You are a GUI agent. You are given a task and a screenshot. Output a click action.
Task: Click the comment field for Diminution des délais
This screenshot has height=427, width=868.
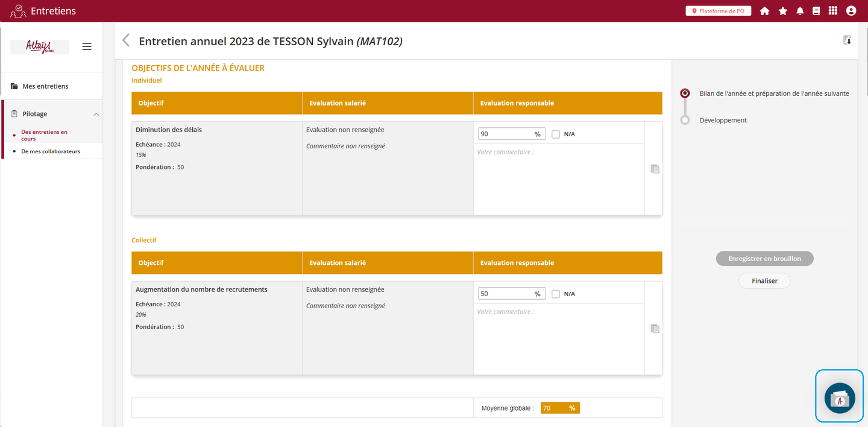[558, 178]
